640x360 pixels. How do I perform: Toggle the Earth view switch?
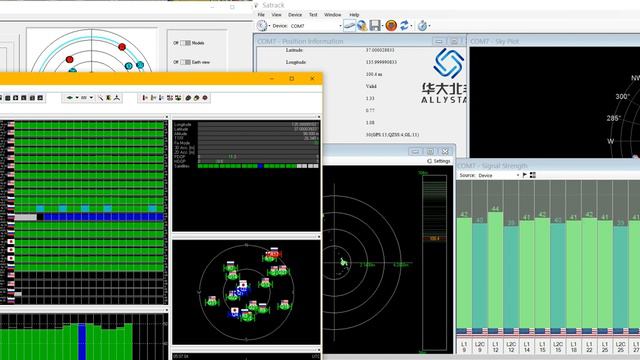click(186, 62)
